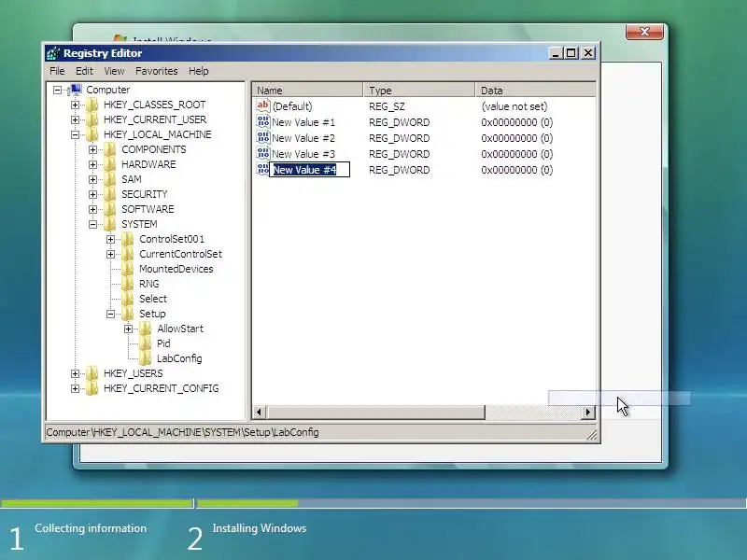Click the Registry Editor title bar icon
The image size is (747, 560).
(x=53, y=53)
